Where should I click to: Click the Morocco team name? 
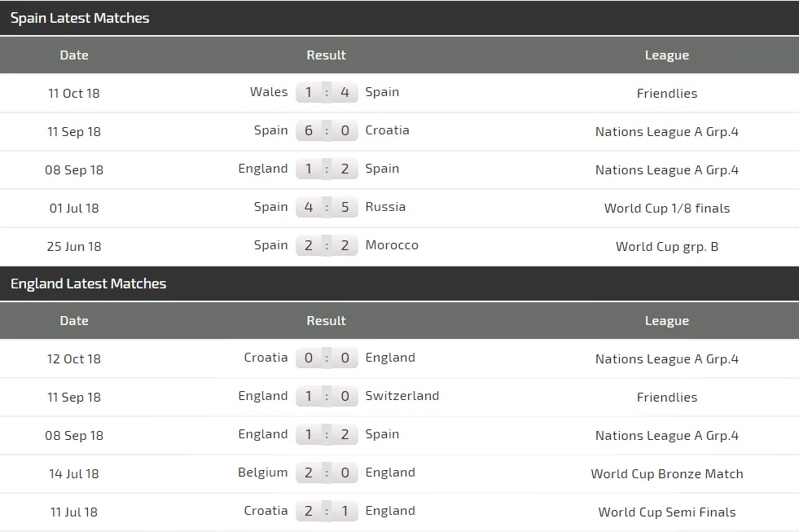click(392, 245)
